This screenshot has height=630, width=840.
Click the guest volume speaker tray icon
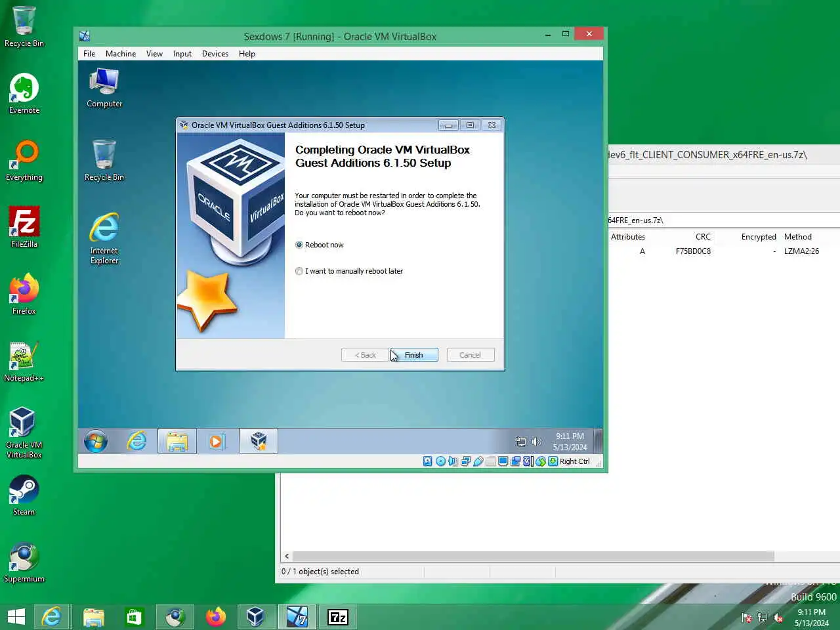pyautogui.click(x=536, y=442)
